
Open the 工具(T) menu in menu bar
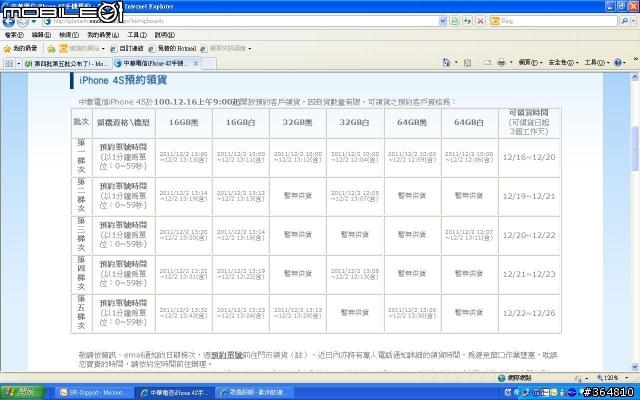[137, 35]
